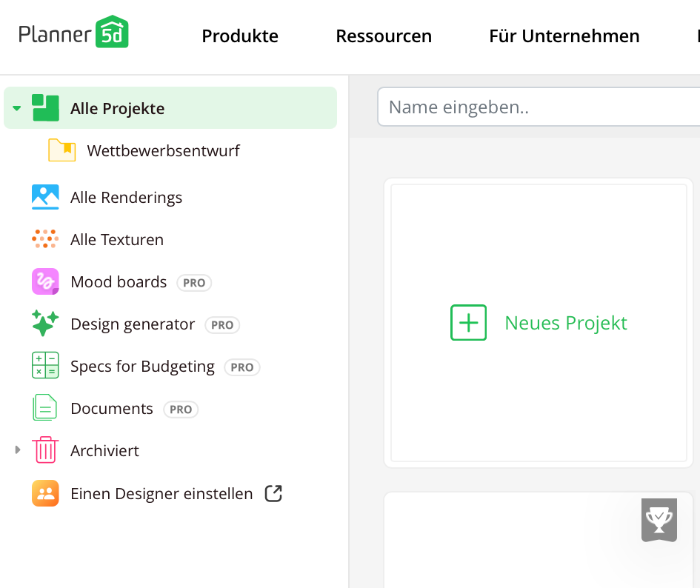
Task: Expand the Archiviert section
Action: click(x=16, y=450)
